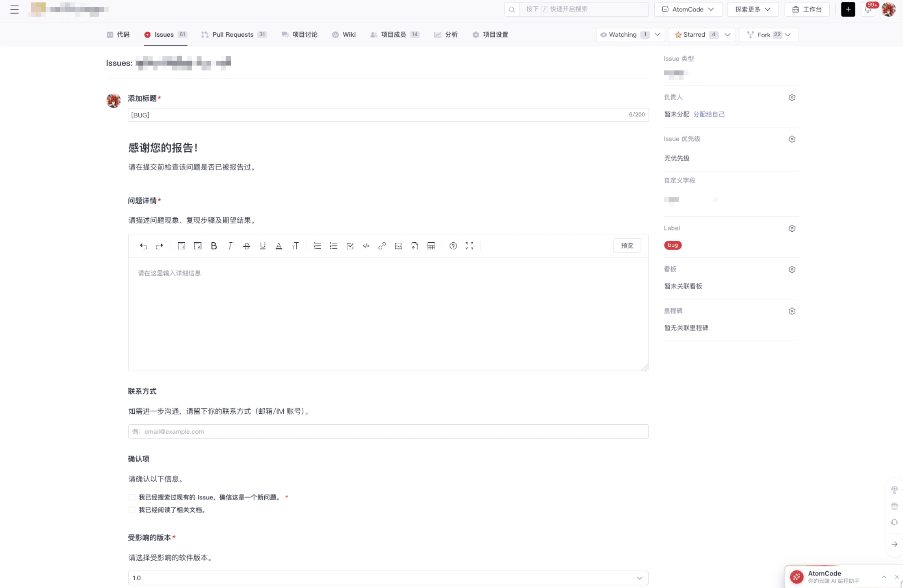Insert a hyperlink via link icon
The image size is (903, 588).
click(382, 246)
